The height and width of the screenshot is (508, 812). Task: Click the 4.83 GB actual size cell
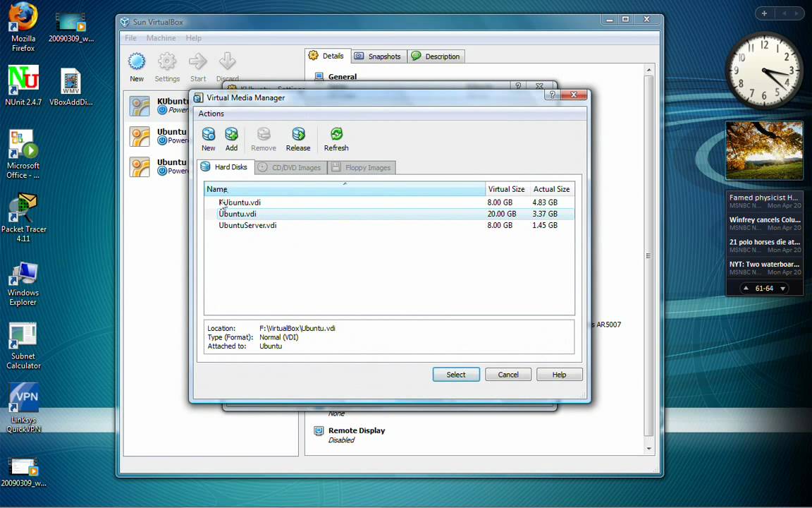(x=545, y=202)
